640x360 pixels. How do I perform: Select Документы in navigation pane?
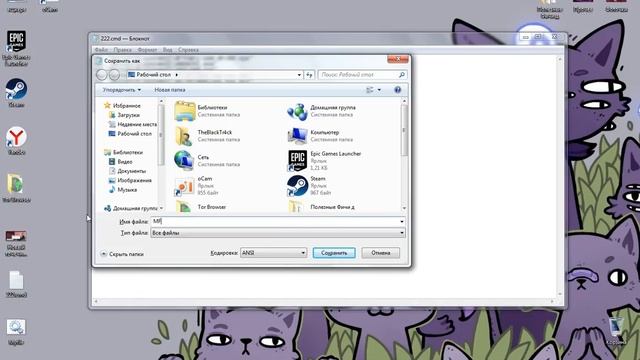pos(127,171)
